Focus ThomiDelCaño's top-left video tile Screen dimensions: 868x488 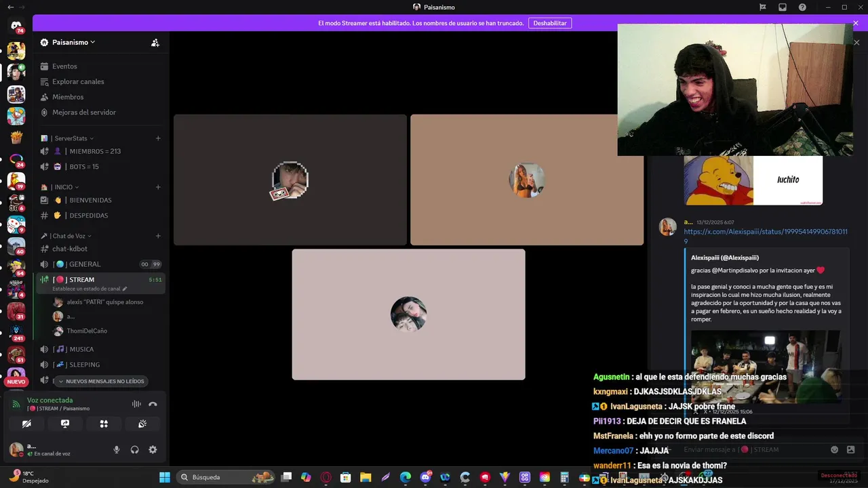290,180
